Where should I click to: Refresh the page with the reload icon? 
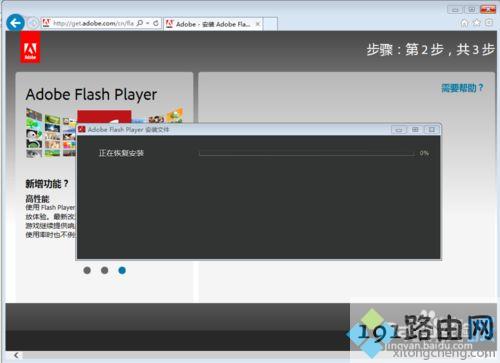click(x=156, y=23)
